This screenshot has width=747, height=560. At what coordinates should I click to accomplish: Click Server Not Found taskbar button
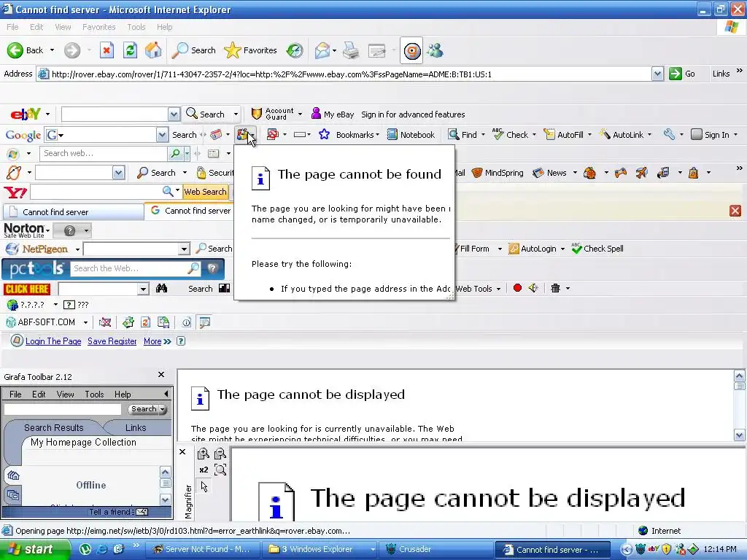click(203, 549)
